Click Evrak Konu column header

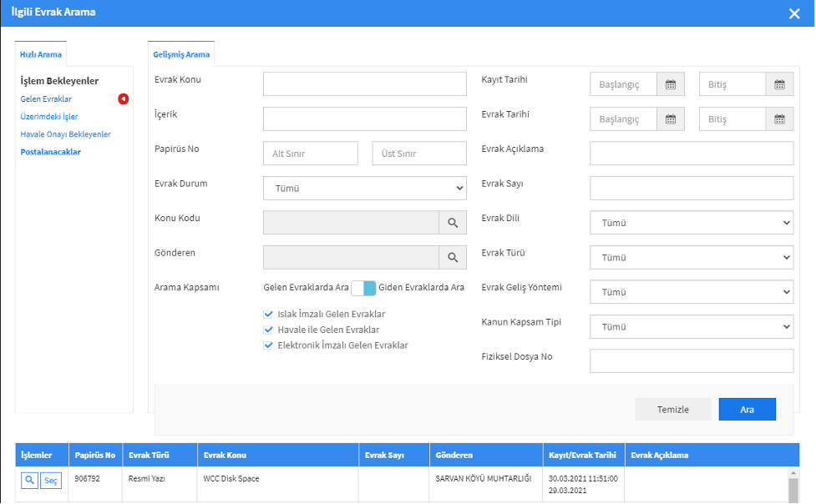(x=278, y=455)
